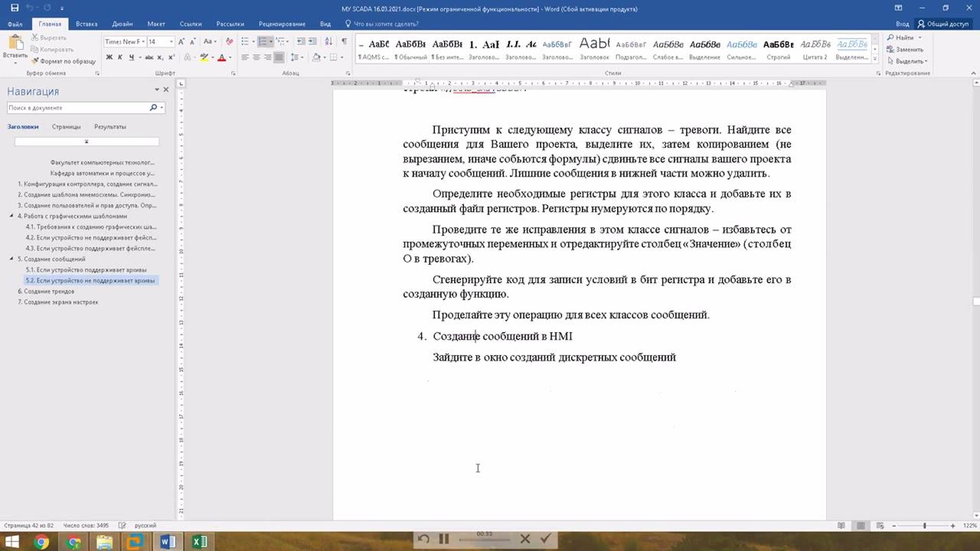Click the Sort icon

(327, 41)
